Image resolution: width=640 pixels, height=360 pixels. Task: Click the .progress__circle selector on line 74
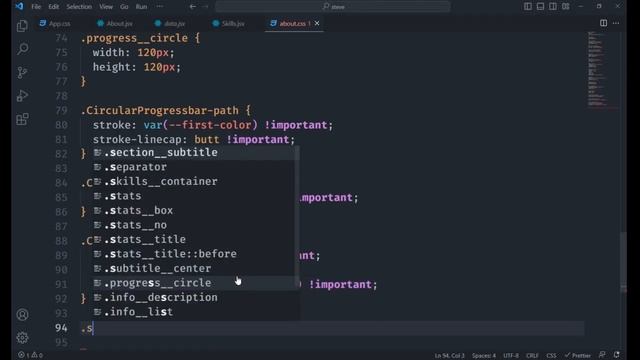click(x=134, y=38)
